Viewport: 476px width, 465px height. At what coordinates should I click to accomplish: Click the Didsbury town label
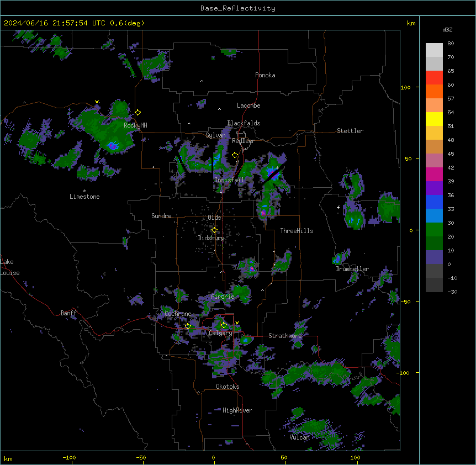[x=211, y=238]
